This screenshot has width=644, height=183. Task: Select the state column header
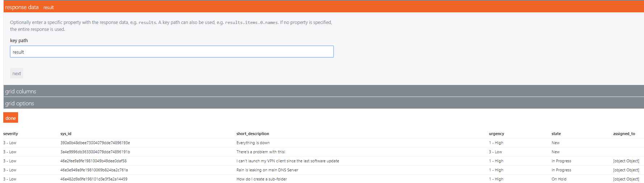556,134
